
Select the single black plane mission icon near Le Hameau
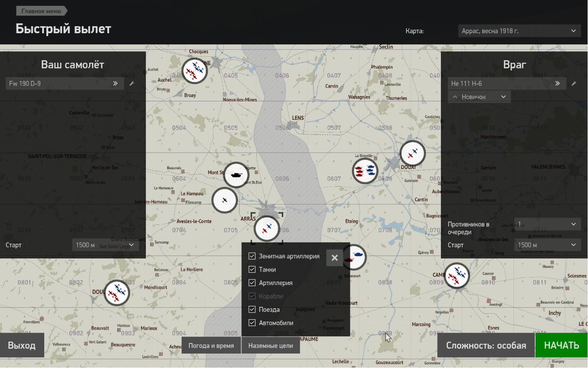pyautogui.click(x=225, y=200)
